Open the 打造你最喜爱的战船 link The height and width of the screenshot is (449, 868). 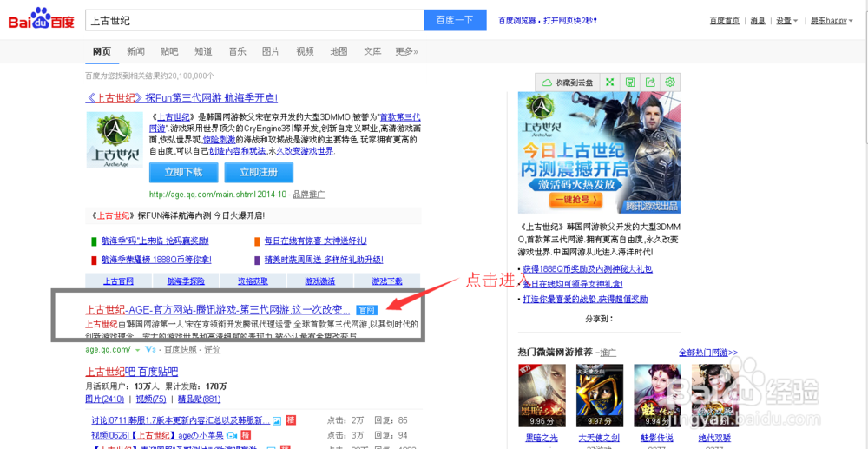(585, 299)
